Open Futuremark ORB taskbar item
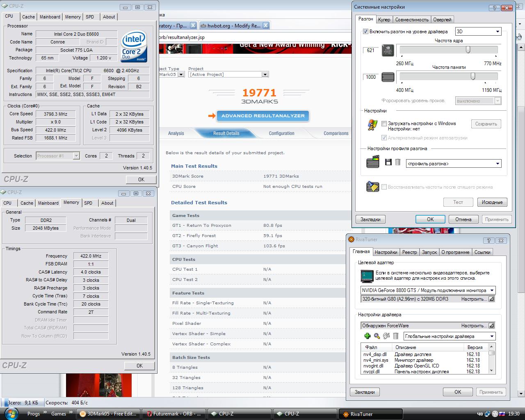 pos(173,414)
